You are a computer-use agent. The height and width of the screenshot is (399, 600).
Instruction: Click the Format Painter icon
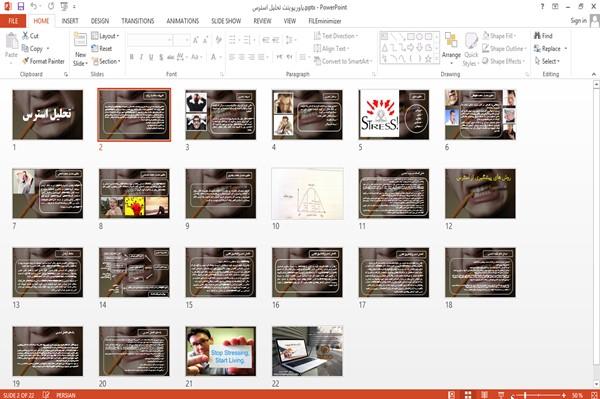tap(25, 61)
